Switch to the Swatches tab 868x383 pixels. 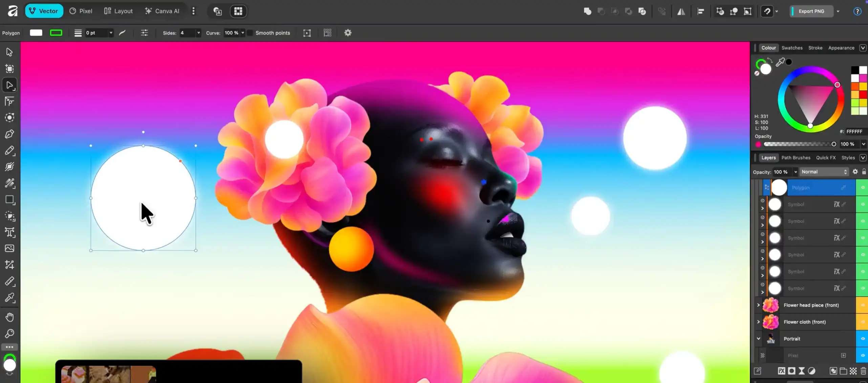792,48
